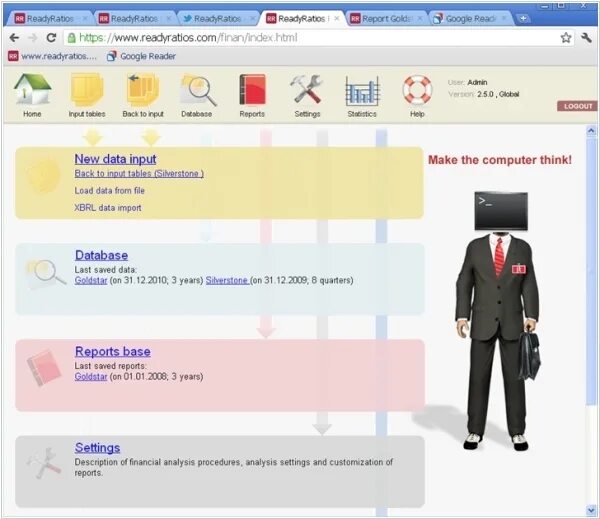The image size is (600, 519).
Task: Click the 'Admin' user name text
Action: 477,82
